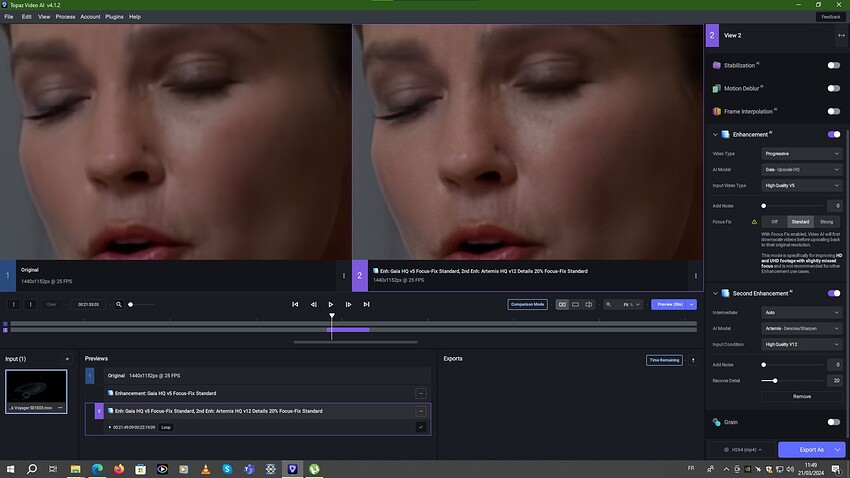Click the Recover Detail slider handle
850x478 pixels.
coord(775,380)
